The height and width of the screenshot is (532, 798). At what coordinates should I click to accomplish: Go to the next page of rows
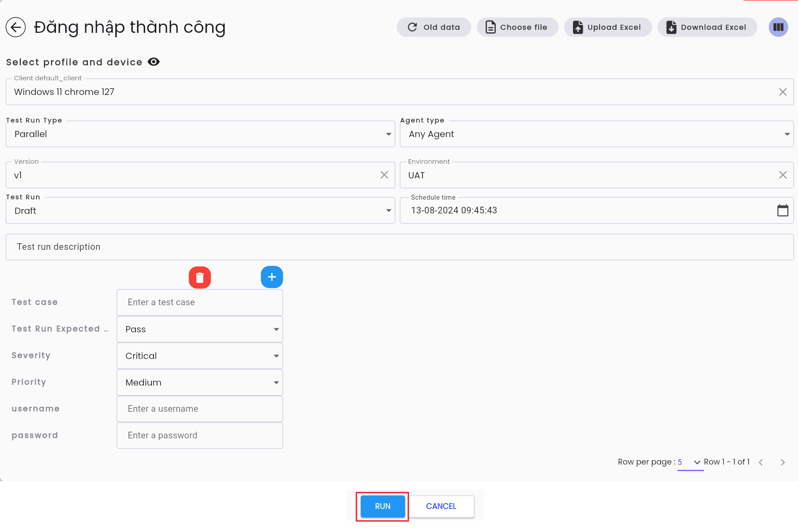pyautogui.click(x=782, y=462)
